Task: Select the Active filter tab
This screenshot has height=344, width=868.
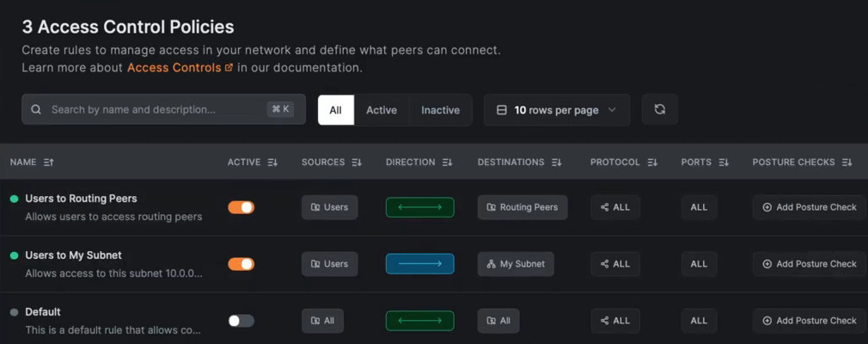Action: pos(382,110)
